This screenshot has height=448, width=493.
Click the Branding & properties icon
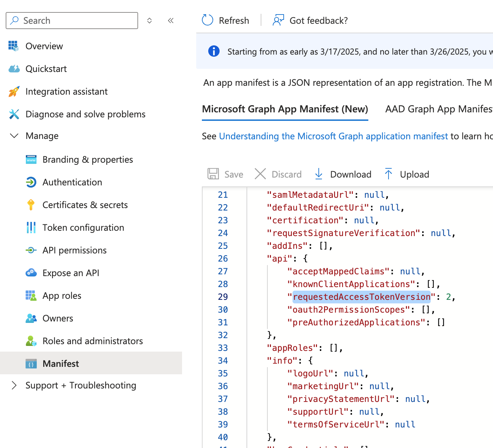[31, 159]
